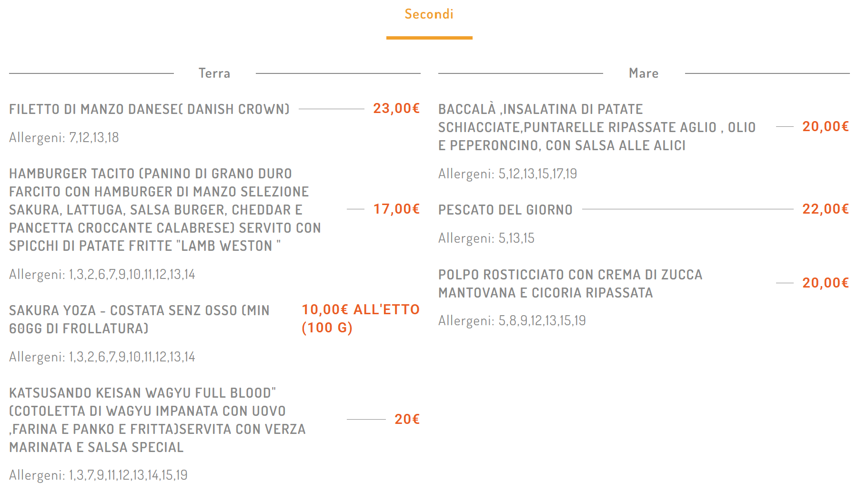The image size is (868, 494).
Task: Click allergens line under Polpo Rosticciato
Action: (x=512, y=320)
